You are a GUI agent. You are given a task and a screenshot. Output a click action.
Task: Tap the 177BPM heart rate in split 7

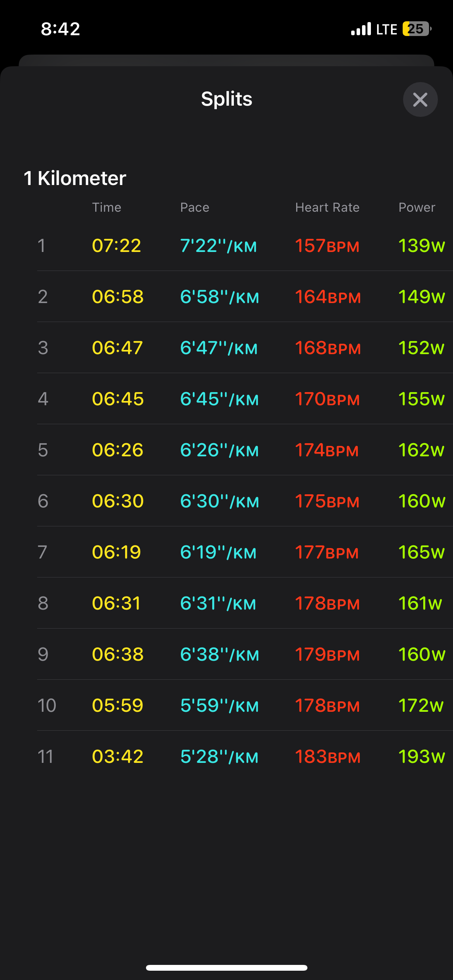(326, 552)
